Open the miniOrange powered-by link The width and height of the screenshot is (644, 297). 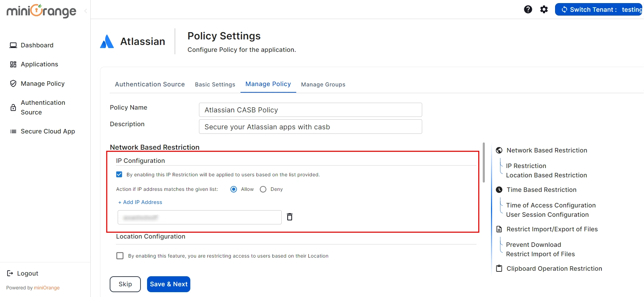[x=47, y=288]
